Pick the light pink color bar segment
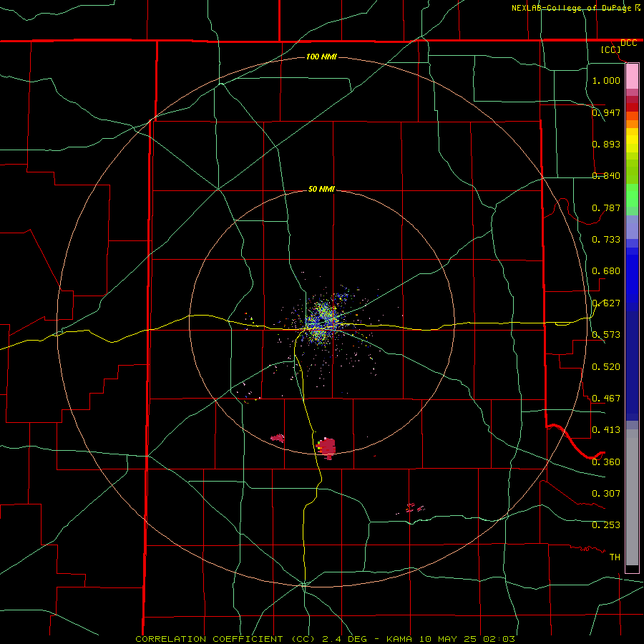This screenshot has height=644, width=644. (x=632, y=77)
